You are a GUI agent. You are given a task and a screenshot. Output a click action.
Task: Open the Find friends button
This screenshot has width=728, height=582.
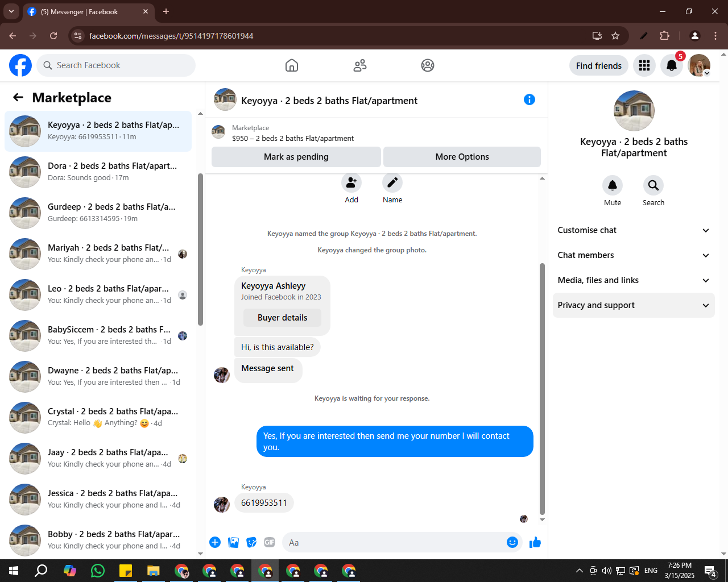tap(599, 65)
